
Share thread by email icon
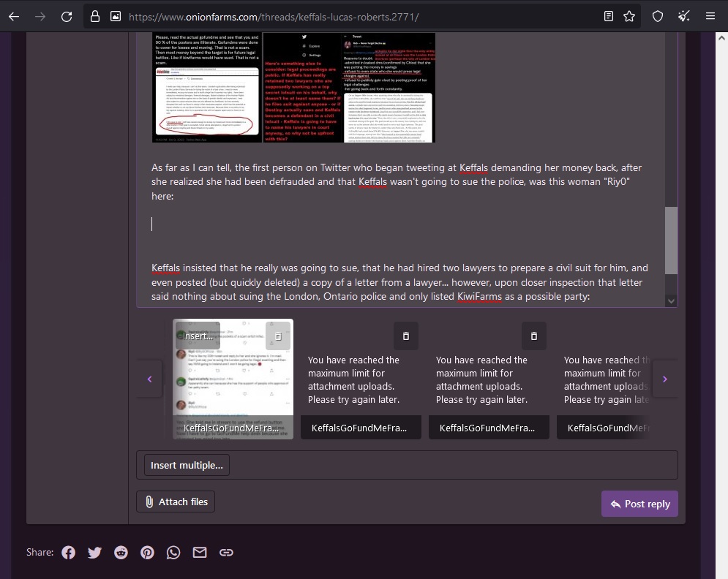200,553
